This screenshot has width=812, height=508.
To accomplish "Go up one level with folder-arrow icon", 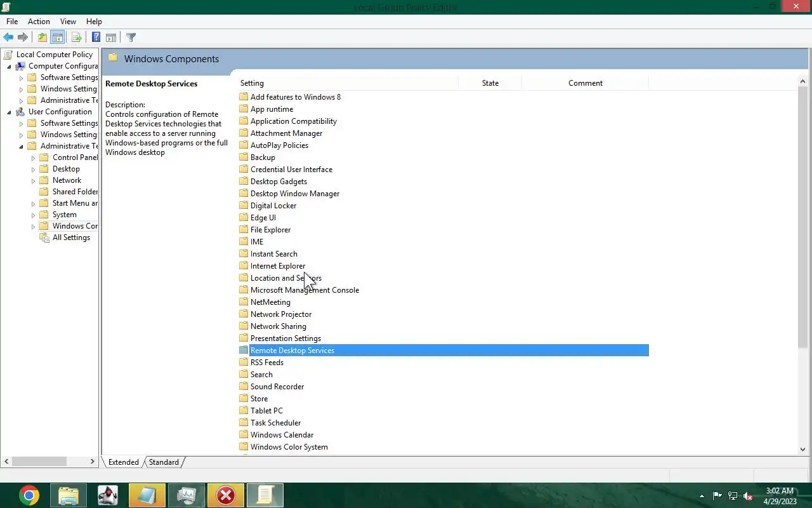I will [x=43, y=37].
